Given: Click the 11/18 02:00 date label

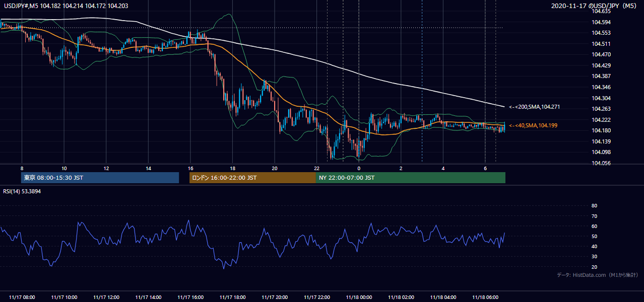Looking at the screenshot, I should click(x=401, y=297).
